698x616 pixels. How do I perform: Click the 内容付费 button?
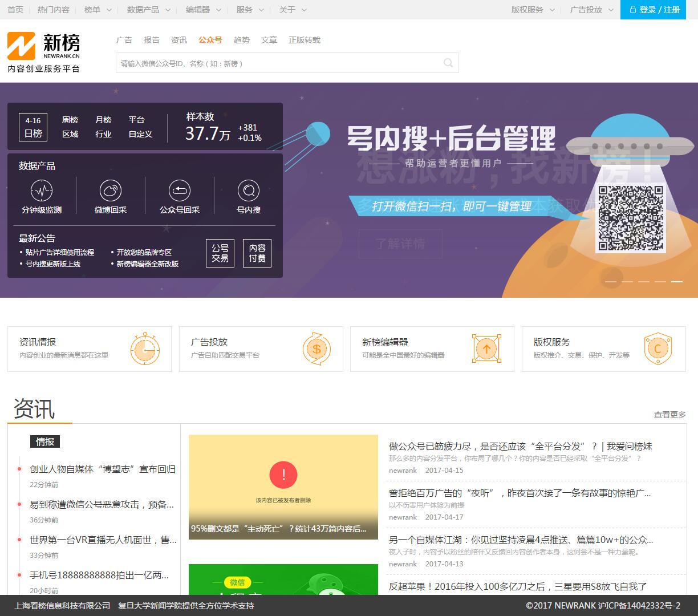coord(257,253)
